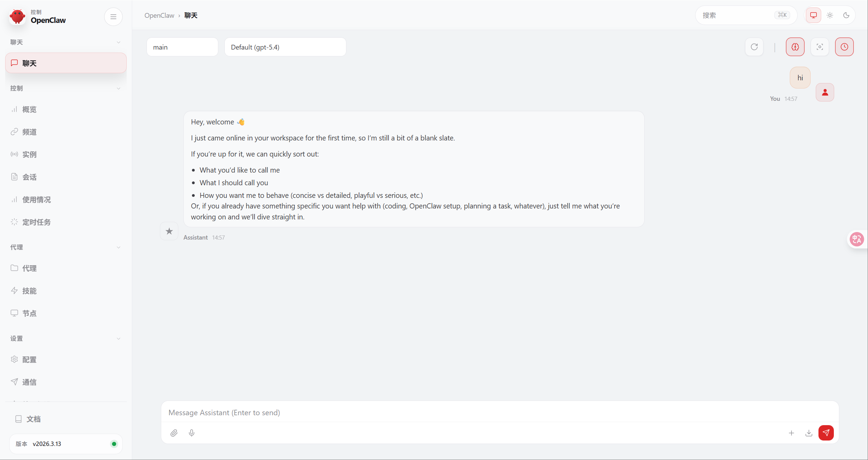Viewport: 868px width, 460px height.
Task: Click the paperclip attach file icon
Action: [x=174, y=433]
